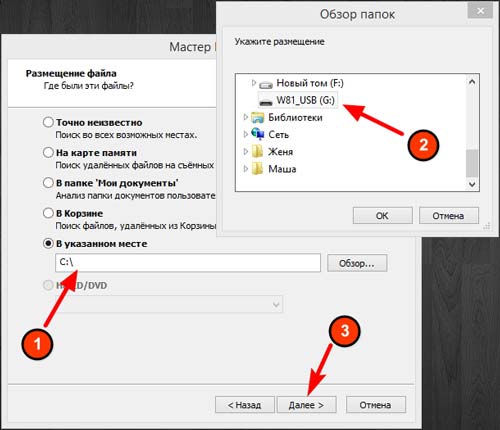Viewport: 500px width, 430px height.
Task: Open the disabled CD/DVD drive dropdown
Action: point(170,304)
